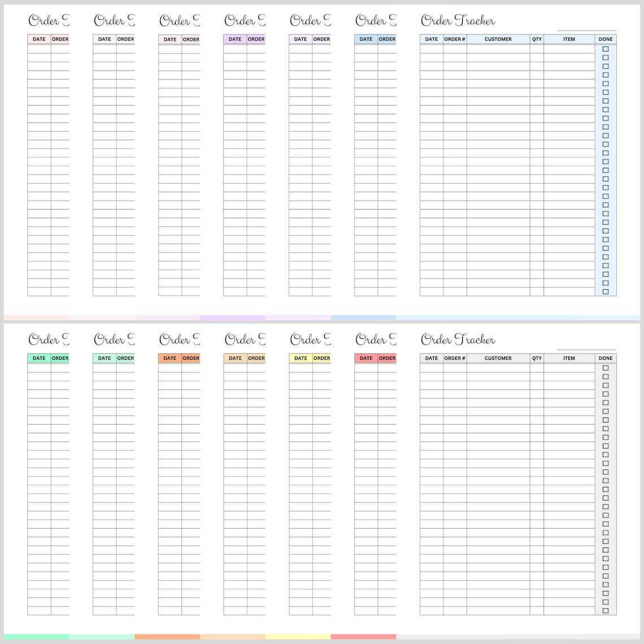Select the purple ORDER header cell
The width and height of the screenshot is (644, 644).
[x=256, y=39]
